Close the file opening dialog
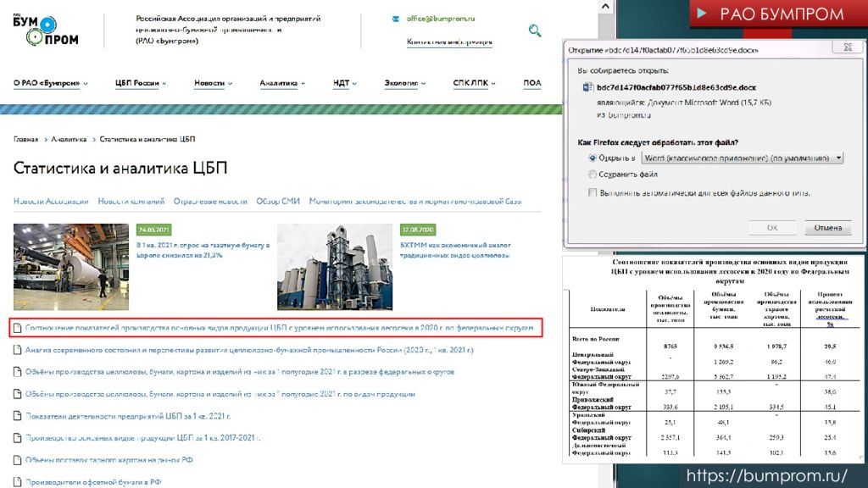The width and height of the screenshot is (868, 488). pyautogui.click(x=848, y=47)
